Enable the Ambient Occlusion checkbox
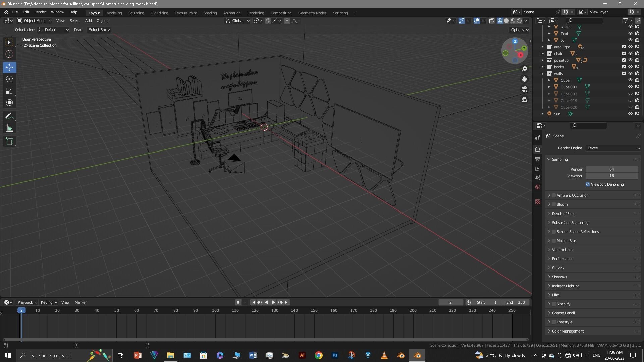This screenshot has height=362, width=644. pyautogui.click(x=554, y=195)
